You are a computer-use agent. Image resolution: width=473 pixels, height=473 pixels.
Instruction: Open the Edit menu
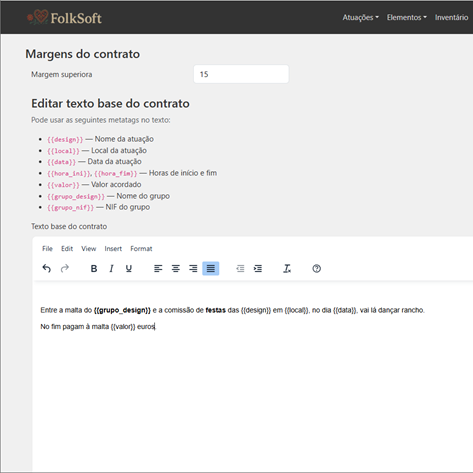pyautogui.click(x=67, y=249)
